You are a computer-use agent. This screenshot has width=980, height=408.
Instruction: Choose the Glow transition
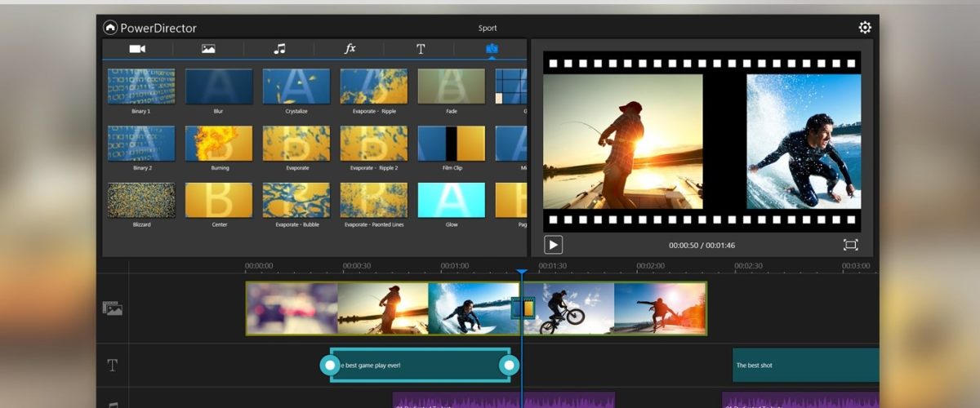452,200
